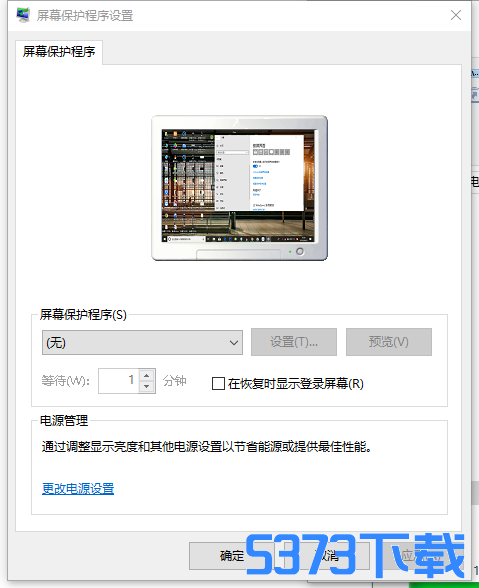
Task: Decrease wait time with down spinner arrow
Action: coord(147,387)
